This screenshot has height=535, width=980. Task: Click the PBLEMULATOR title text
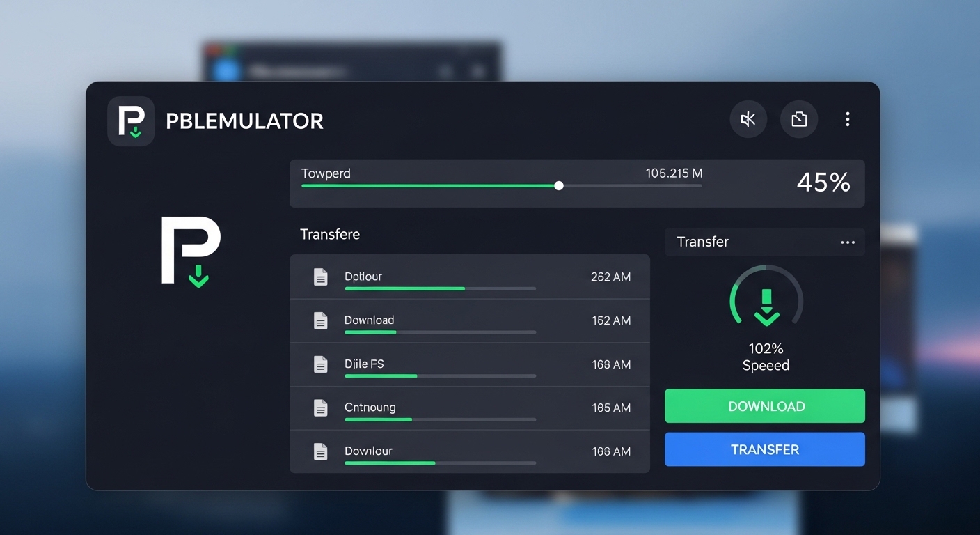pyautogui.click(x=244, y=121)
